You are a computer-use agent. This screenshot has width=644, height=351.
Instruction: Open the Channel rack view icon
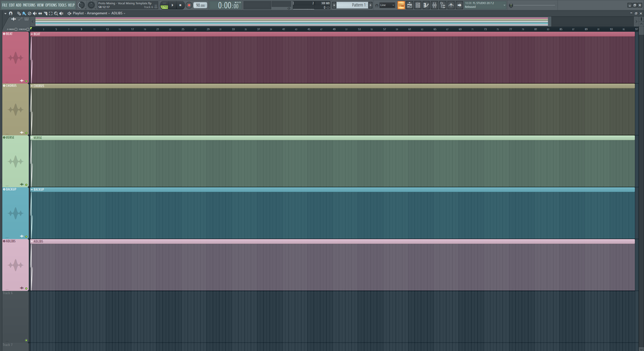coord(418,5)
